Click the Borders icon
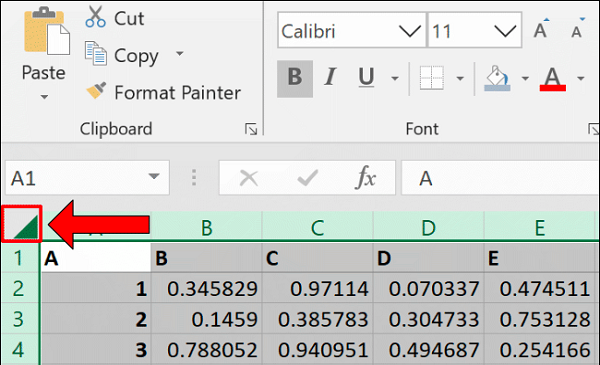 [432, 78]
